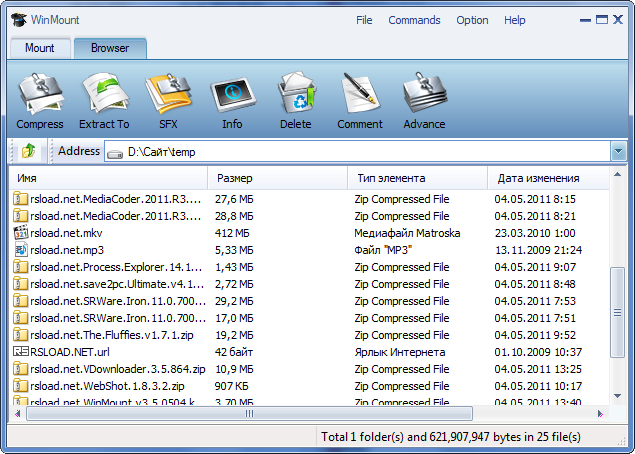Select the file rsload.net.mp3
This screenshot has height=454, width=635.
(67, 250)
